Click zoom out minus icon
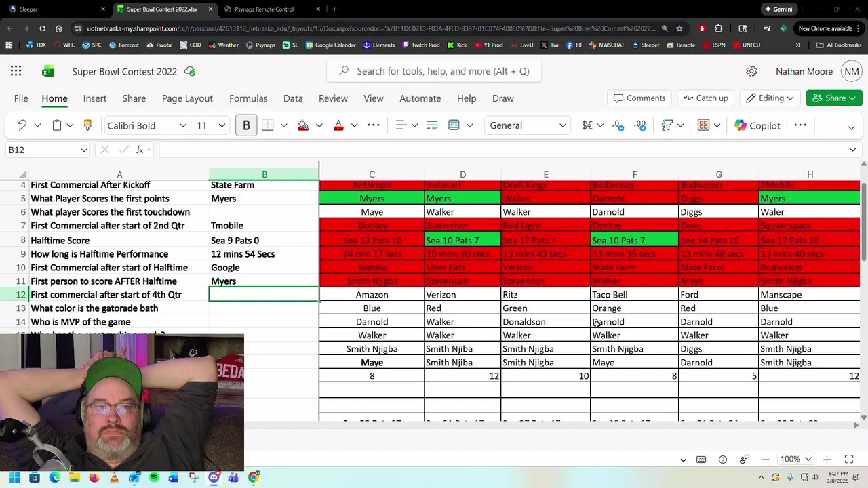 pos(766,460)
